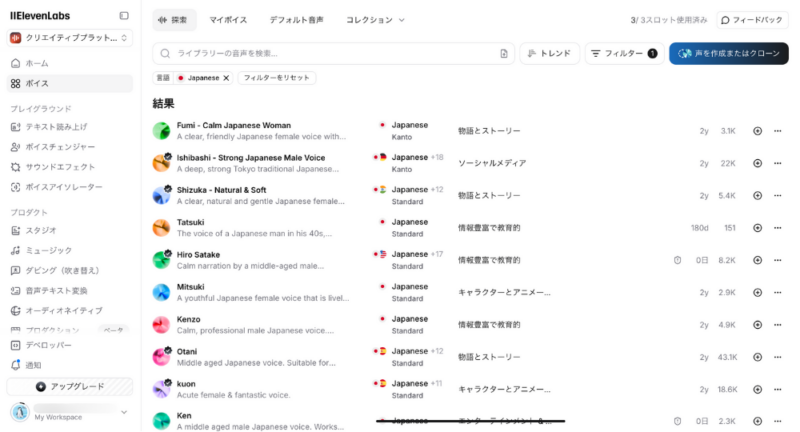Open the Filter panel

[621, 53]
